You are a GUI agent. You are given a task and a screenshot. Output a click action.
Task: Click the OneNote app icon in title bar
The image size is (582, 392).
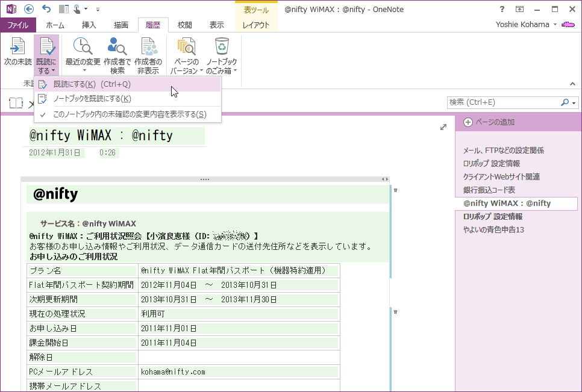pyautogui.click(x=11, y=9)
